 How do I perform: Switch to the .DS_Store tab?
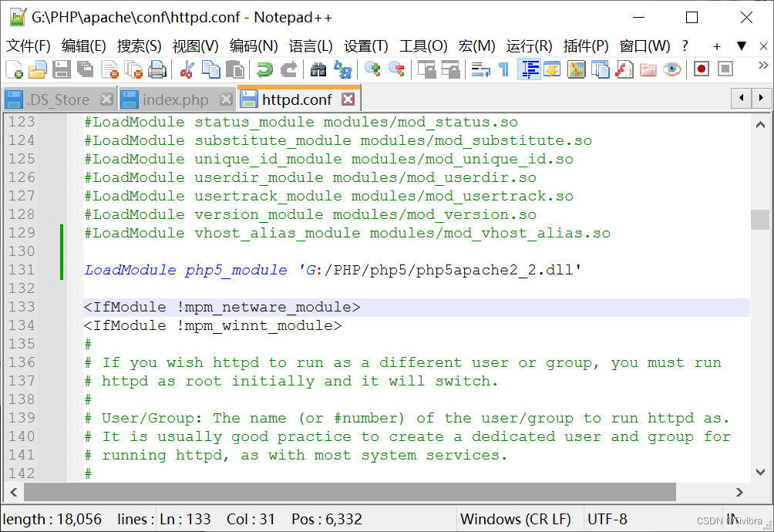tap(59, 99)
